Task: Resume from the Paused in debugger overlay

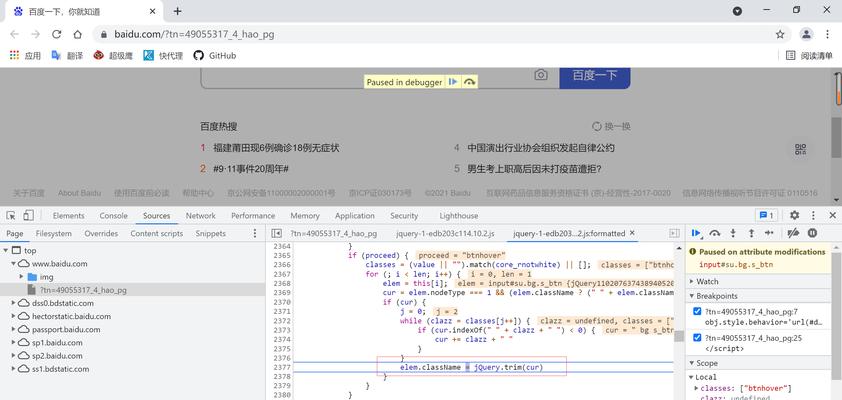Action: pos(453,82)
